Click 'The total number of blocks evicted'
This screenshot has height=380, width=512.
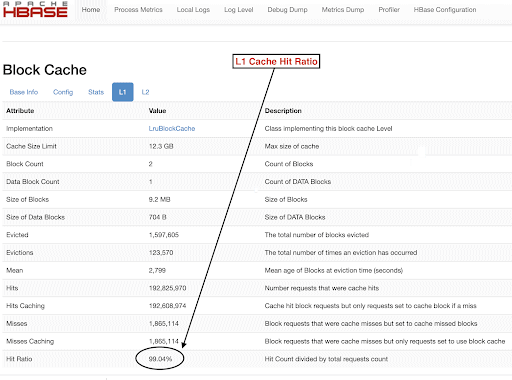click(317, 235)
